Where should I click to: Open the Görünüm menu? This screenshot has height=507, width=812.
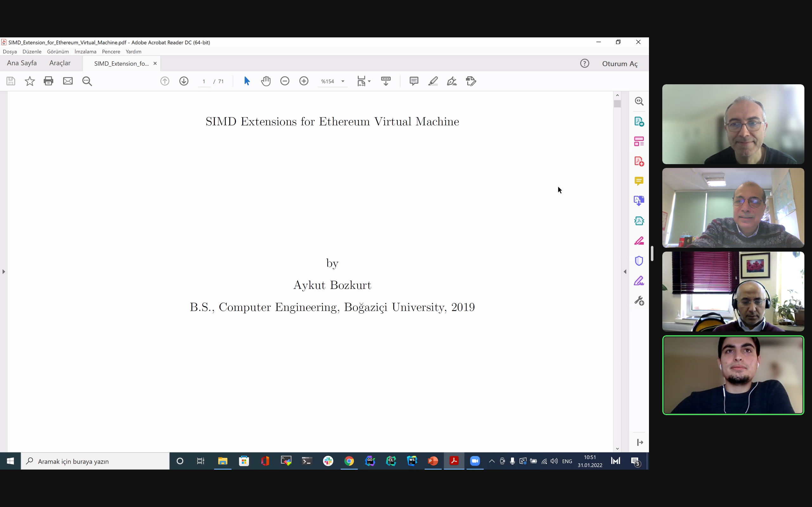pyautogui.click(x=58, y=52)
